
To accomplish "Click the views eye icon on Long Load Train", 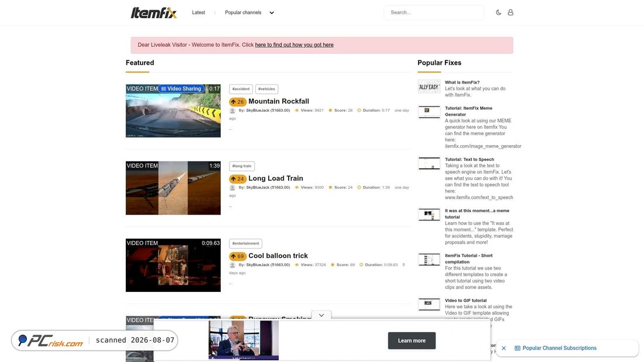I will [297, 188].
